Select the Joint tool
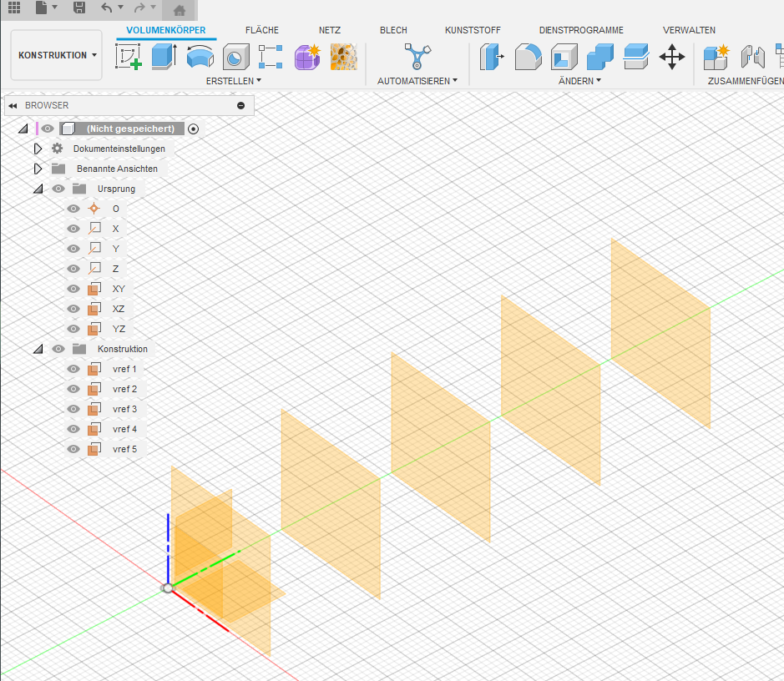The width and height of the screenshot is (784, 681). (x=753, y=56)
